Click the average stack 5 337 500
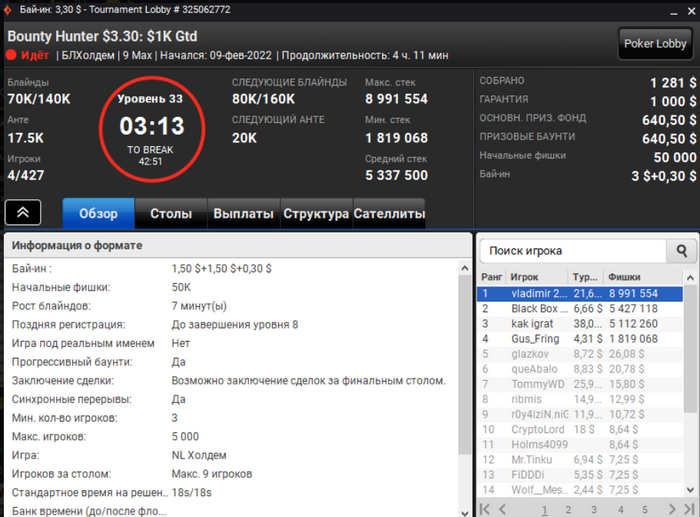This screenshot has width=700, height=517. point(396,175)
